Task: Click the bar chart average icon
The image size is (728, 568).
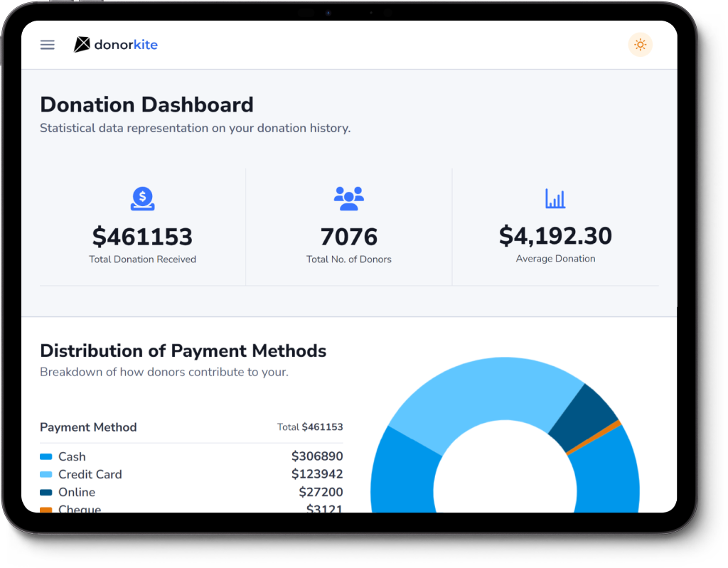Action: coord(555,198)
